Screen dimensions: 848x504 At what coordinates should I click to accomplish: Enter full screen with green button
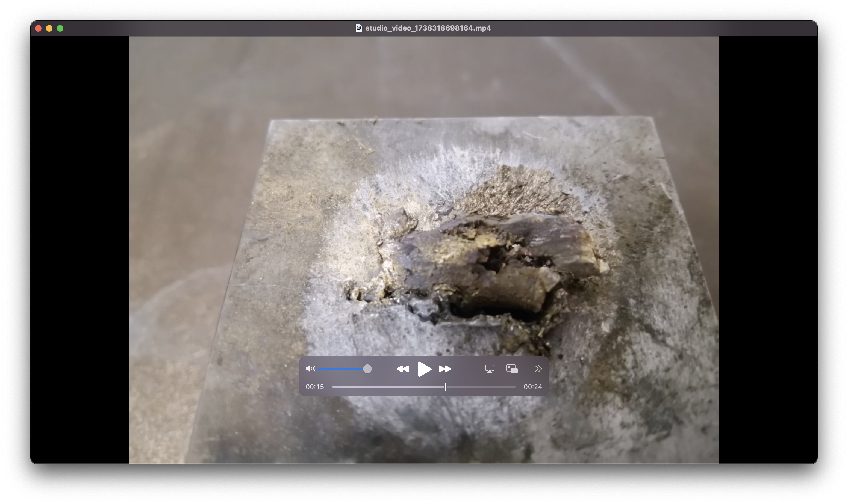pyautogui.click(x=60, y=28)
